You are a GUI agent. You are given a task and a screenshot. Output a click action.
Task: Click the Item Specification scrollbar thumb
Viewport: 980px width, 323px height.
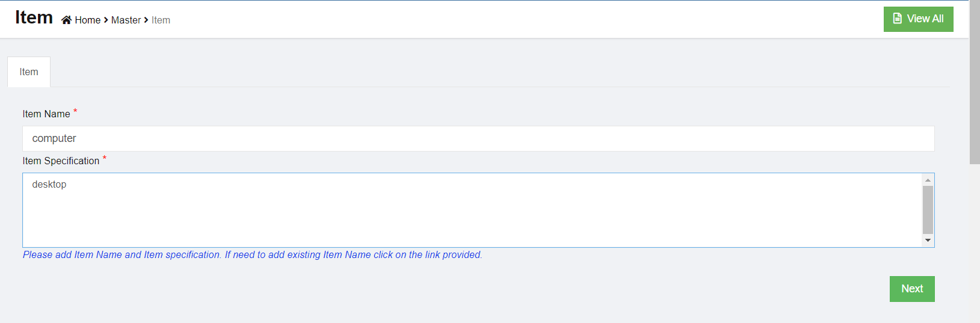tap(928, 209)
